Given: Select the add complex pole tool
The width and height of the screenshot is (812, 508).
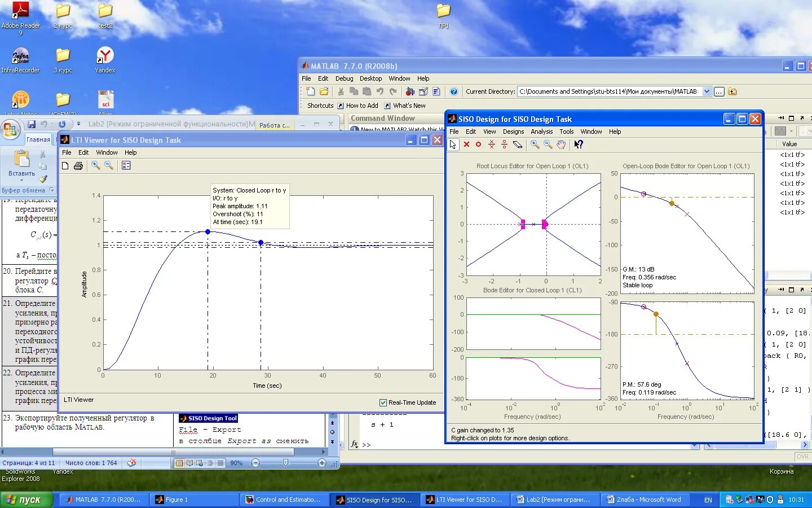Looking at the screenshot, I should pos(491,144).
